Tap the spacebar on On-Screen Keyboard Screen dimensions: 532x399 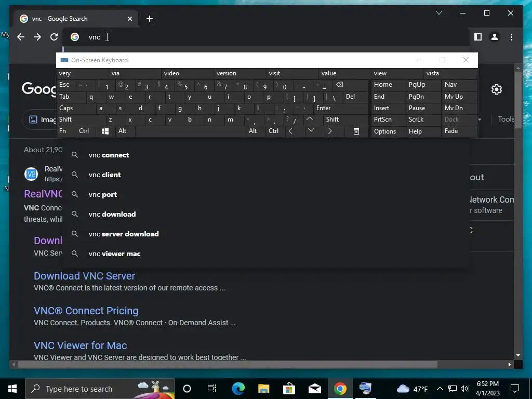[190, 131]
